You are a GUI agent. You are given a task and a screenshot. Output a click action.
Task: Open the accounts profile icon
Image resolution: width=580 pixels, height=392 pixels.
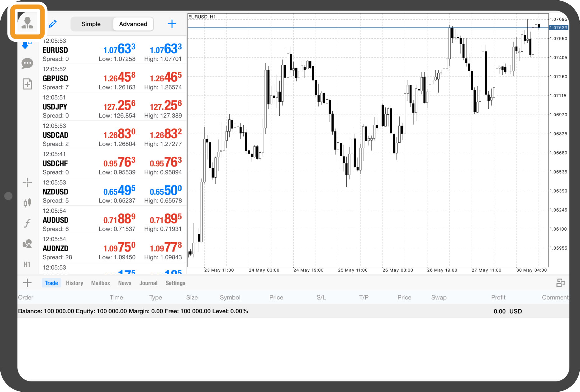27,22
